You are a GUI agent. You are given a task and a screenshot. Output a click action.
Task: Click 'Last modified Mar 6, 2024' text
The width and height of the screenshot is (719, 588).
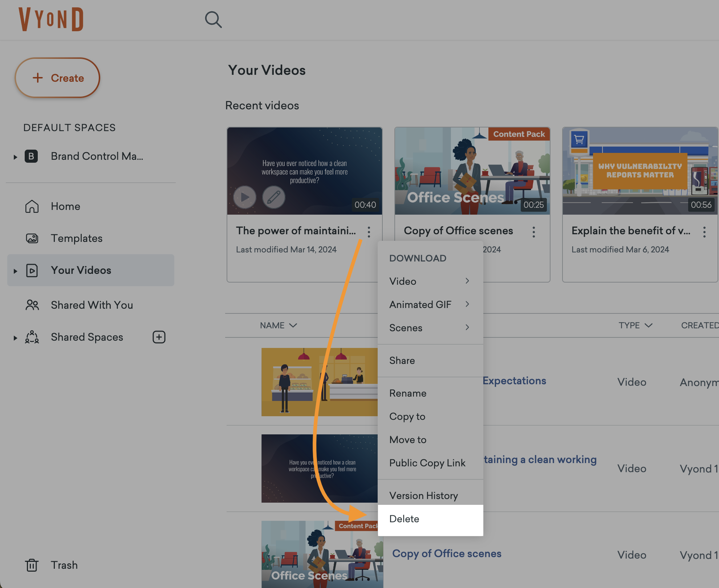620,250
